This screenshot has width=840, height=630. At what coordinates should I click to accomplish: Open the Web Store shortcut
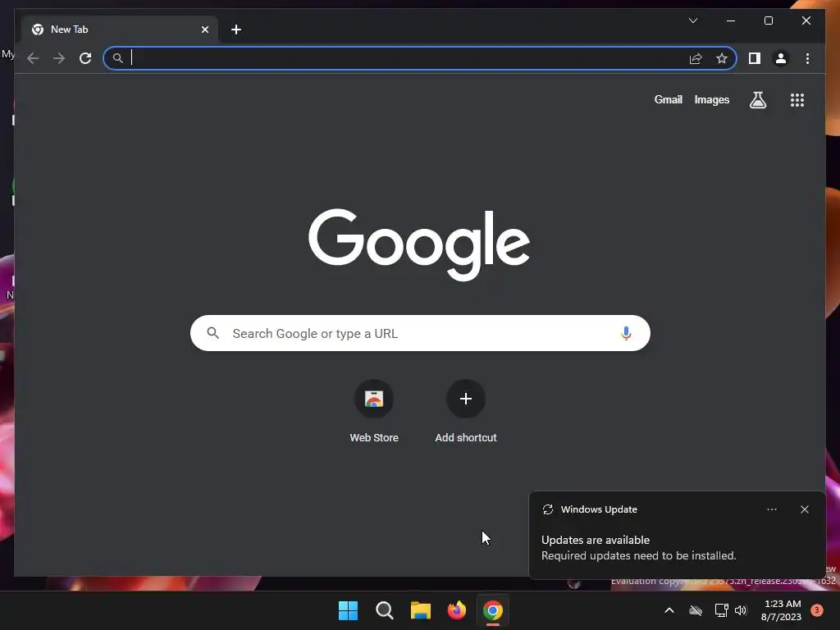[374, 412]
